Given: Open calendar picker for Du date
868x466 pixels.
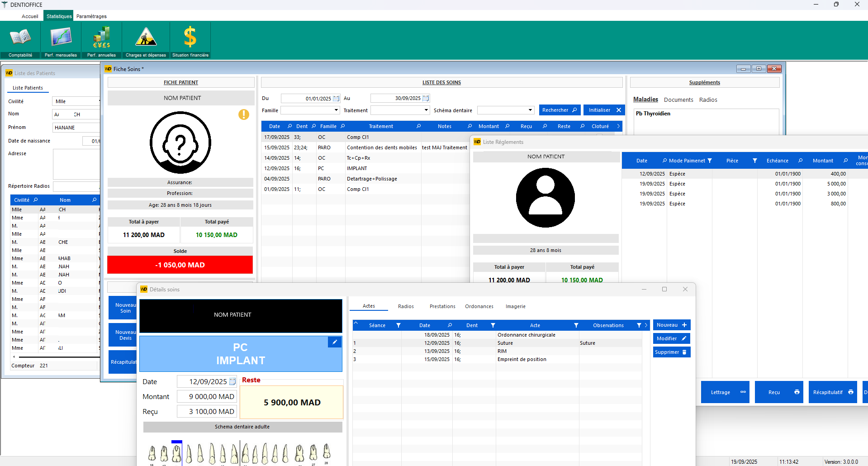Looking at the screenshot, I should pyautogui.click(x=336, y=99).
